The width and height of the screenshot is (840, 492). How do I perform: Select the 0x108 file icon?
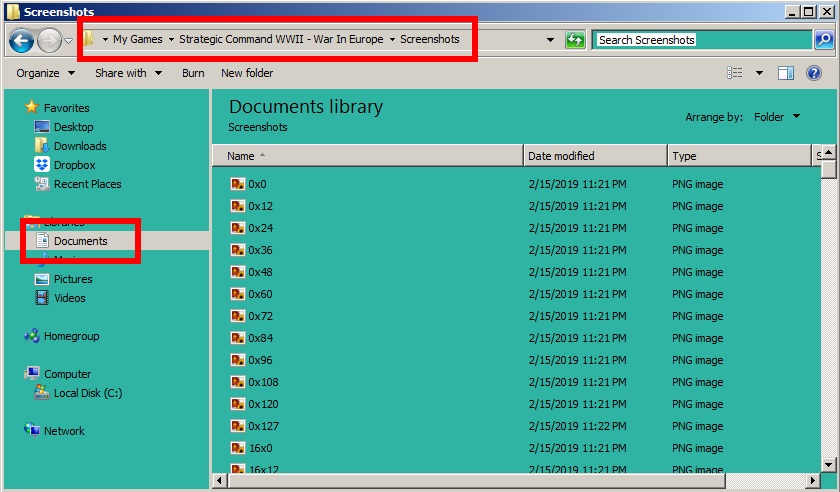pyautogui.click(x=237, y=382)
